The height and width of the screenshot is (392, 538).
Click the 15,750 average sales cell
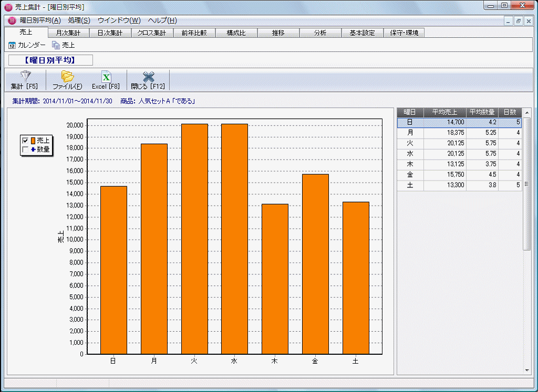444,174
